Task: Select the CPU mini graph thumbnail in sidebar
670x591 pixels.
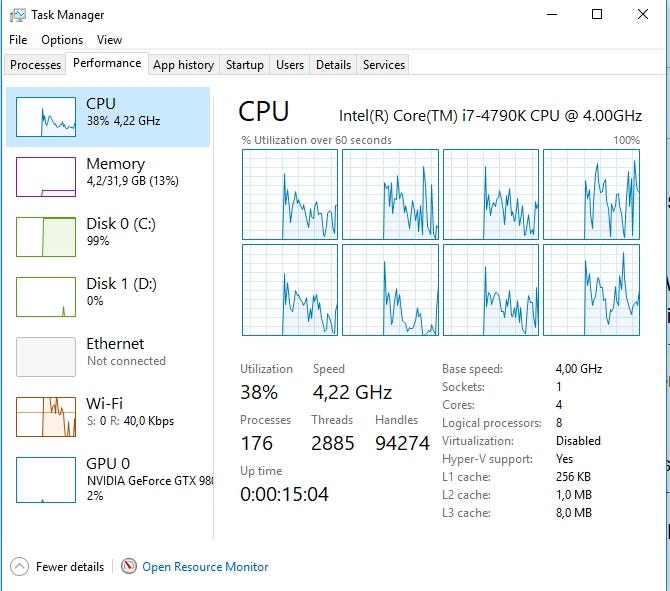Action: [x=46, y=117]
